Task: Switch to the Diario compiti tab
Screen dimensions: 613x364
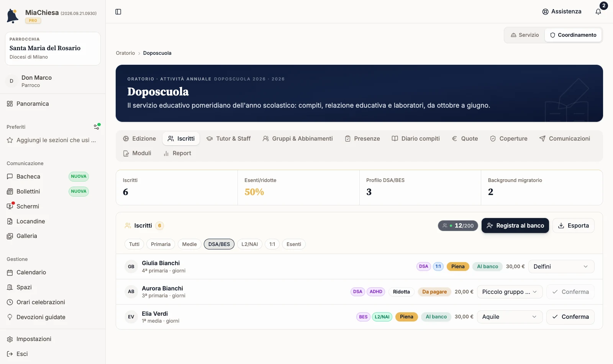Action: pos(416,139)
